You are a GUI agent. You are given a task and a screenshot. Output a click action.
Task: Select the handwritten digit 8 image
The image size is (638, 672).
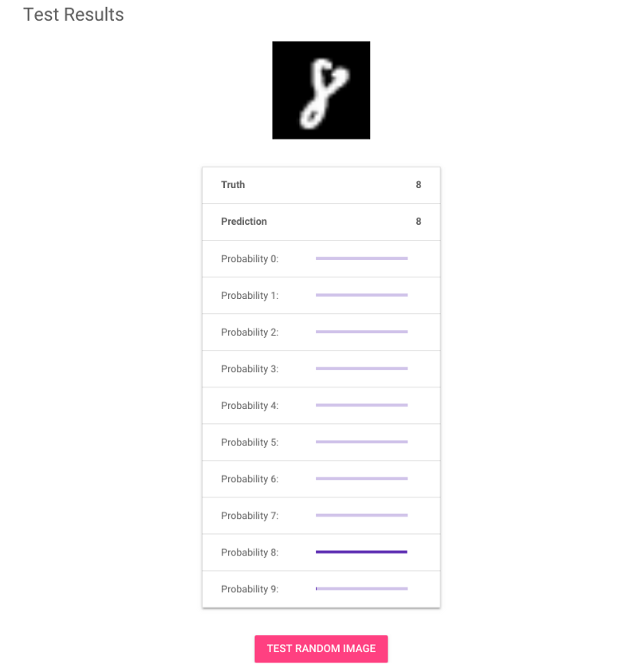click(321, 90)
